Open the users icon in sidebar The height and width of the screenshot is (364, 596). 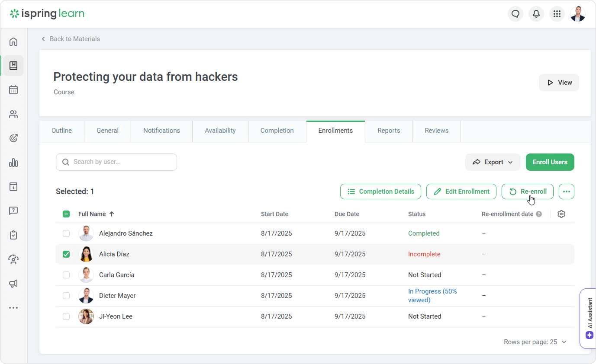13,114
